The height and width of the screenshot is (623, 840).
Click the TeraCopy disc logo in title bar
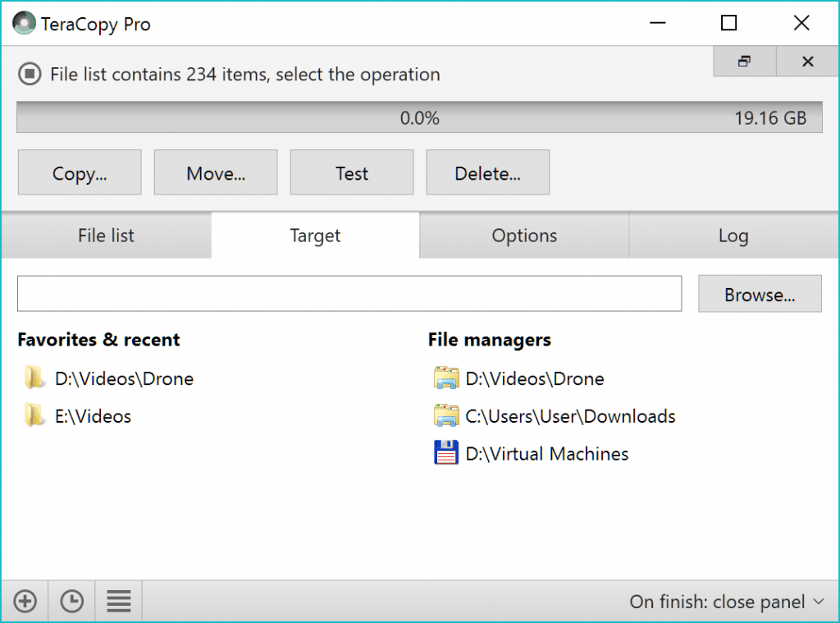pyautogui.click(x=25, y=23)
